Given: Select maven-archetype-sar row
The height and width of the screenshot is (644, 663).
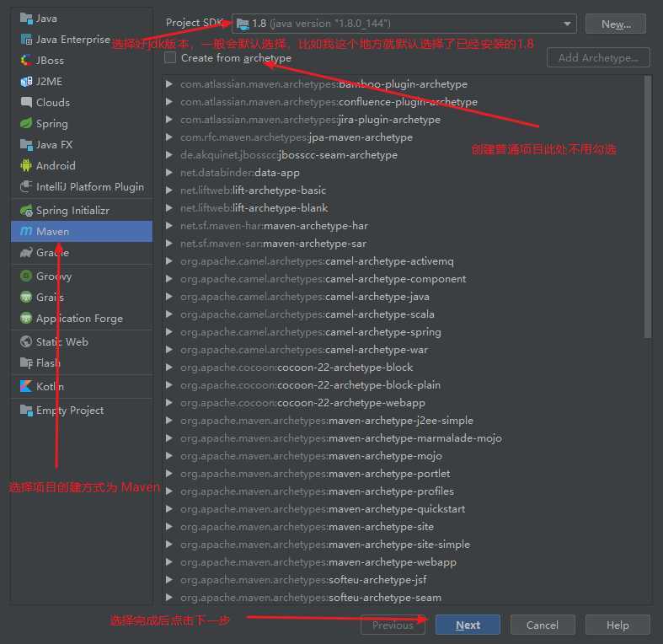Looking at the screenshot, I should click(x=403, y=244).
